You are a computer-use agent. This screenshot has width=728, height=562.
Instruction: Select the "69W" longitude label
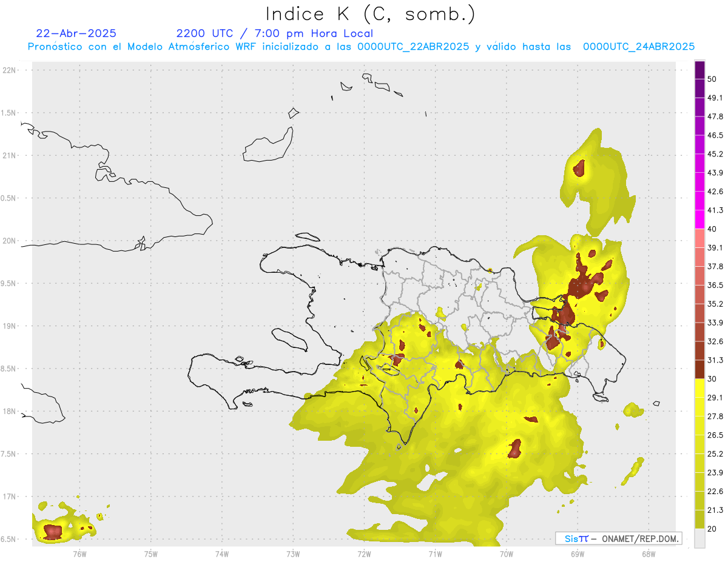(x=577, y=554)
